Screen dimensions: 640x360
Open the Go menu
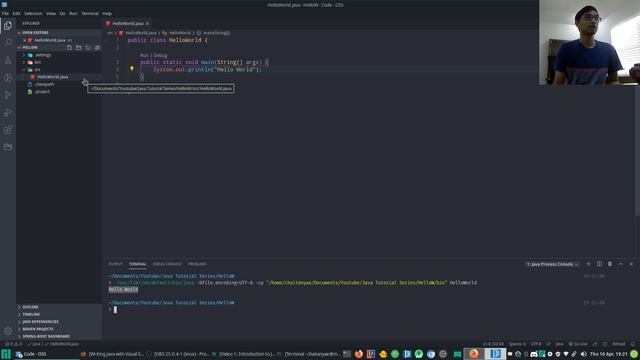(62, 13)
